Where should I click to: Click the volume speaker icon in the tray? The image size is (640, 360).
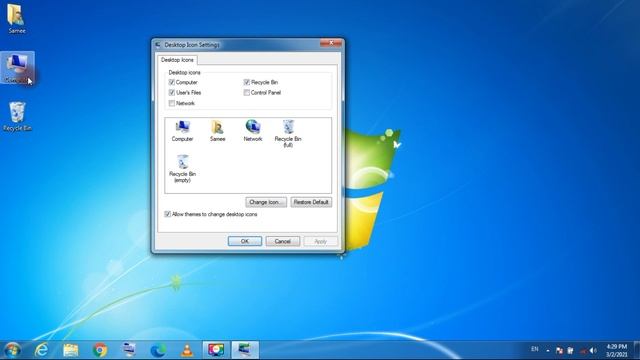tap(593, 350)
